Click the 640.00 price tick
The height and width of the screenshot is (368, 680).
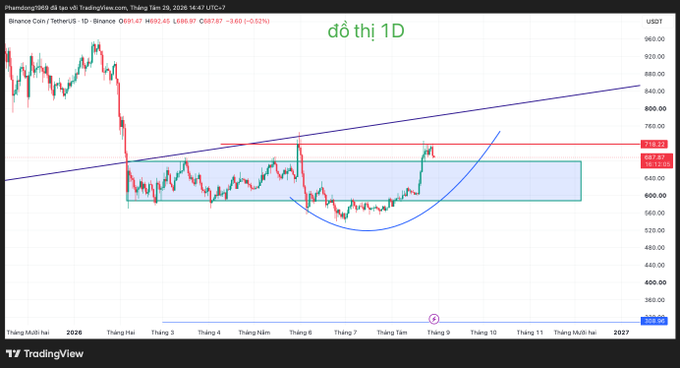[655, 178]
